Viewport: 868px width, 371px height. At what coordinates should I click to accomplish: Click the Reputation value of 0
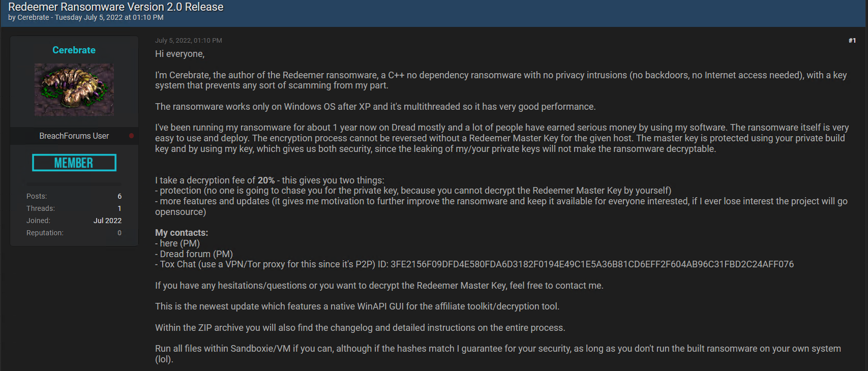click(x=119, y=233)
